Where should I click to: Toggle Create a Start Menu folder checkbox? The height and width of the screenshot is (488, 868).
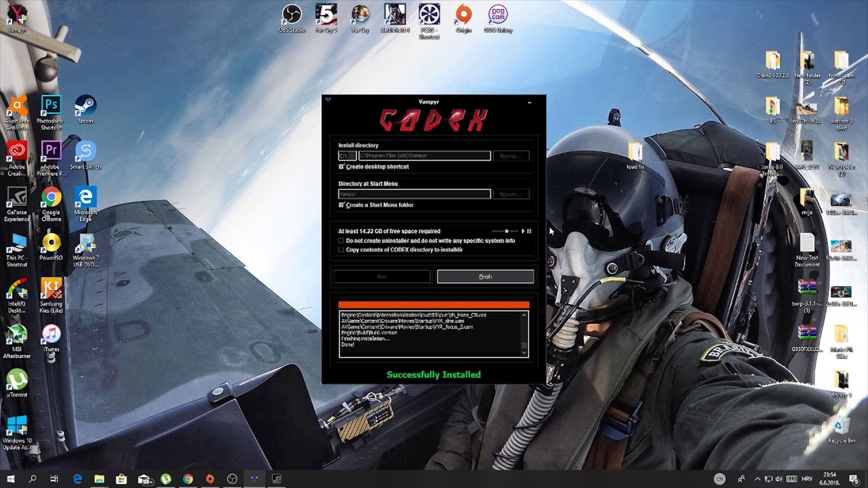[x=342, y=205]
